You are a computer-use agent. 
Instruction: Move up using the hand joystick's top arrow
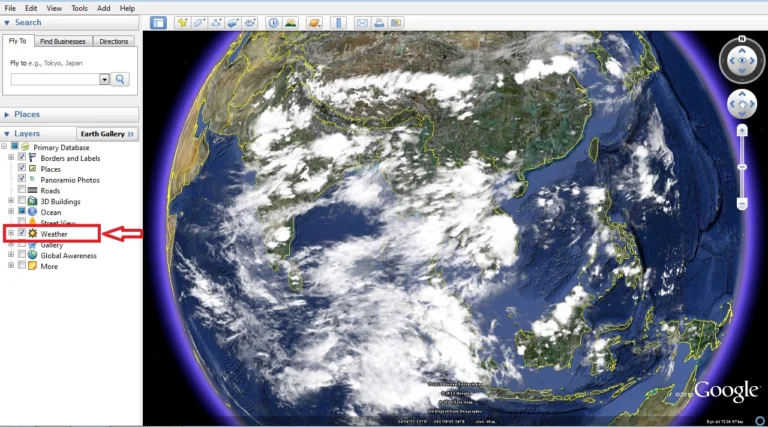[742, 94]
